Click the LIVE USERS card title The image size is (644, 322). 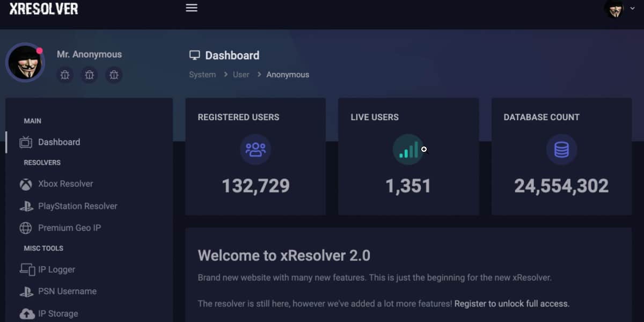click(375, 117)
